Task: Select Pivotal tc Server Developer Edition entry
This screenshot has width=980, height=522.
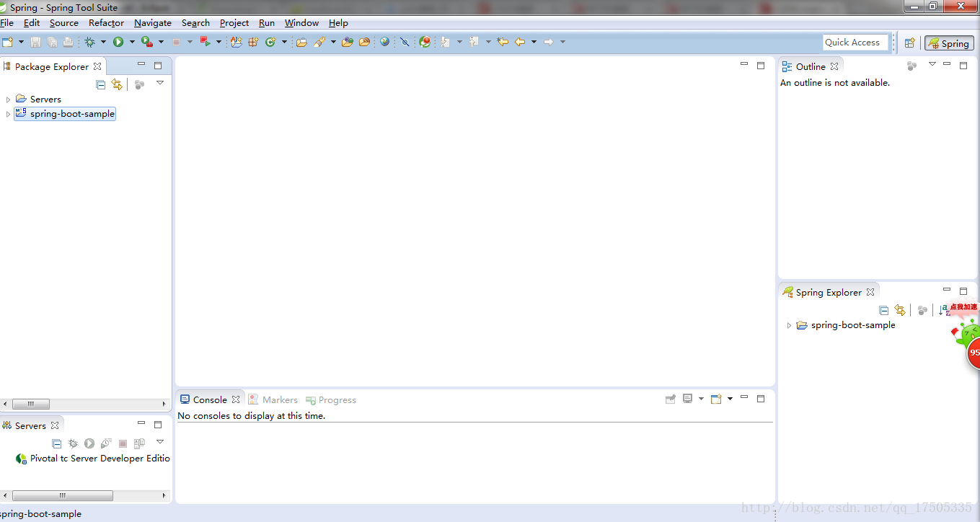Action: (93, 459)
